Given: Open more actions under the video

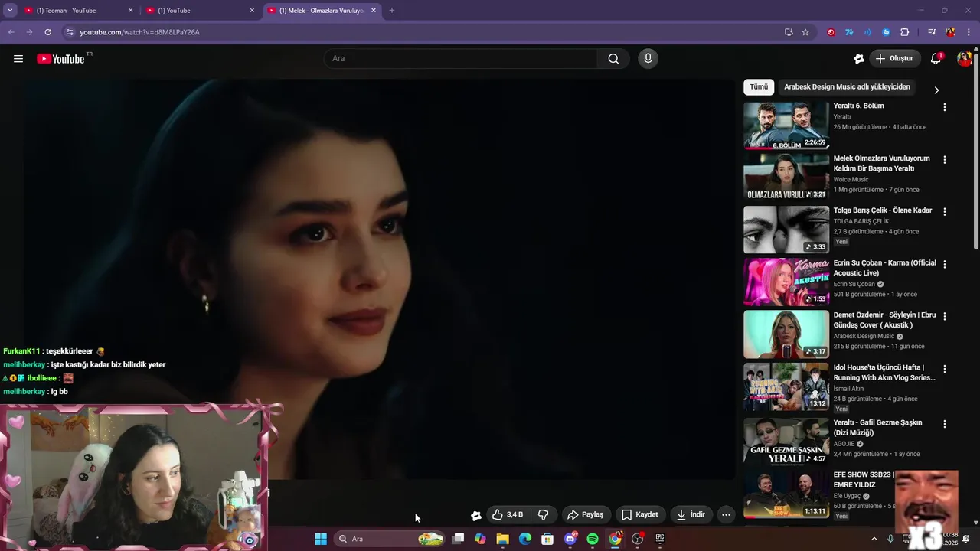Looking at the screenshot, I should click(x=726, y=514).
